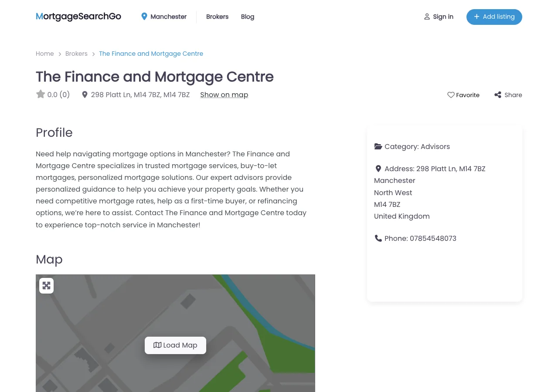
Task: Open the Brokers navigation menu
Action: click(x=217, y=17)
